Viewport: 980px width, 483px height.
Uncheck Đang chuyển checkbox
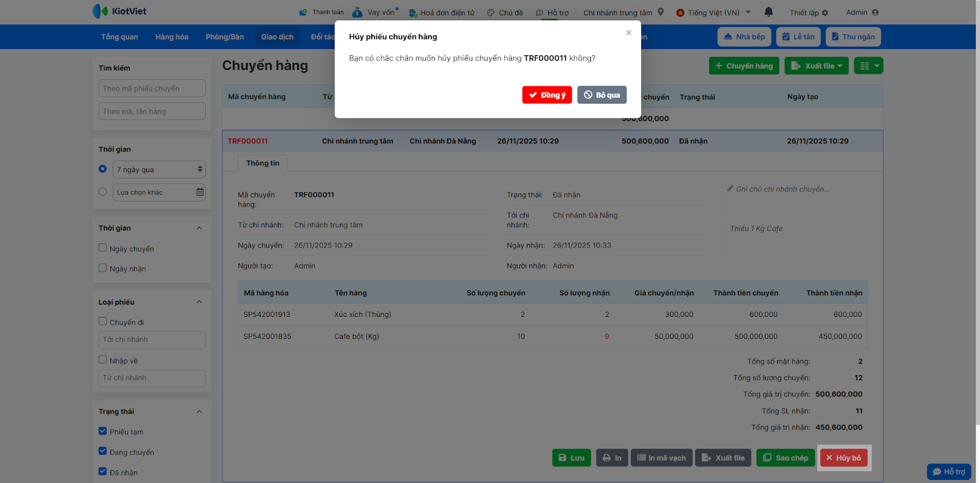coord(103,451)
